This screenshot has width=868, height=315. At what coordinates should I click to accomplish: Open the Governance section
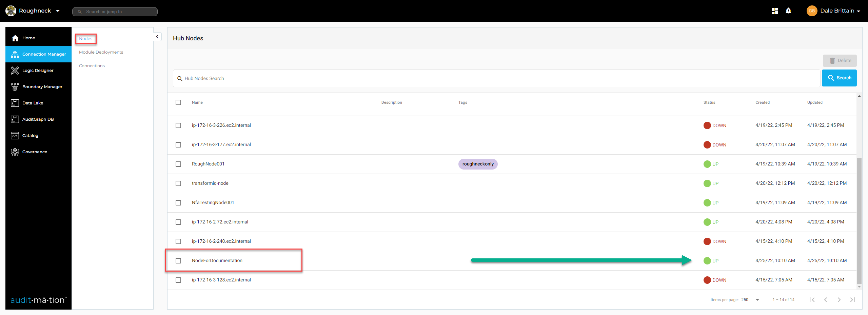[35, 152]
